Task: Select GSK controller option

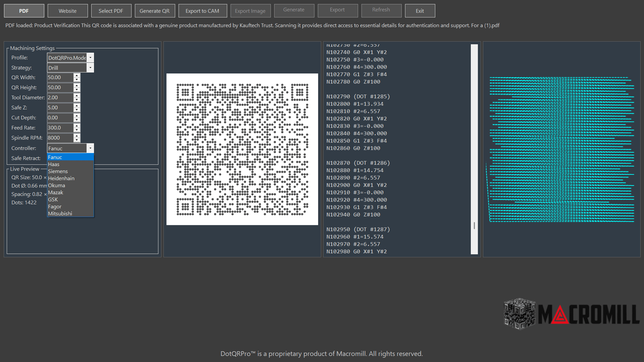Action: (x=70, y=200)
